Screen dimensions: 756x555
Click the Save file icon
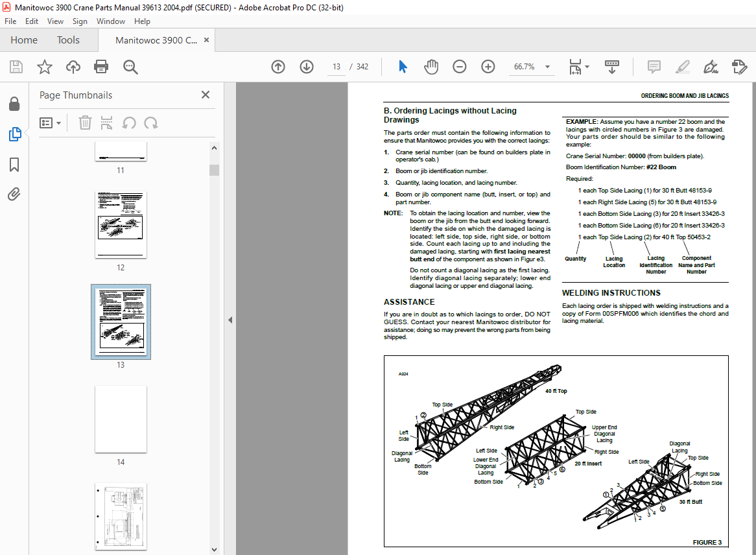(x=16, y=67)
